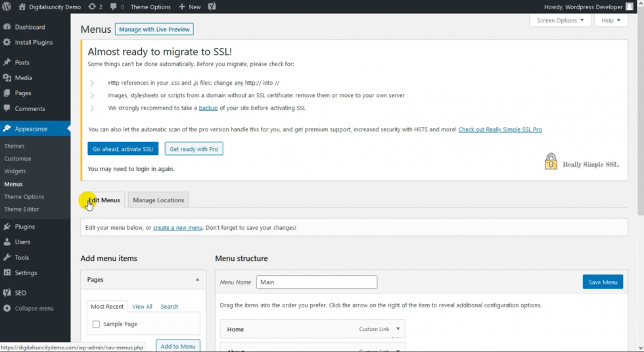Expand the Http references chevron

point(93,83)
